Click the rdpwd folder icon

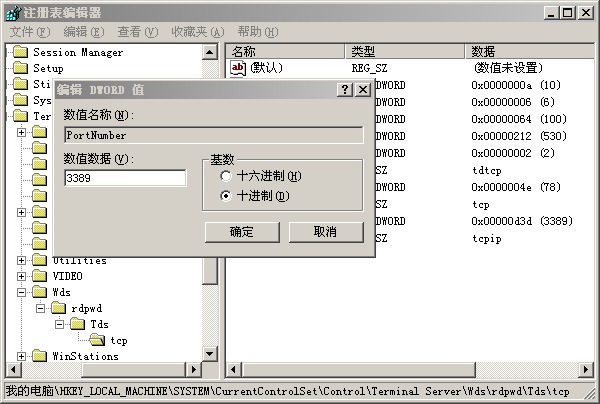tap(59, 308)
